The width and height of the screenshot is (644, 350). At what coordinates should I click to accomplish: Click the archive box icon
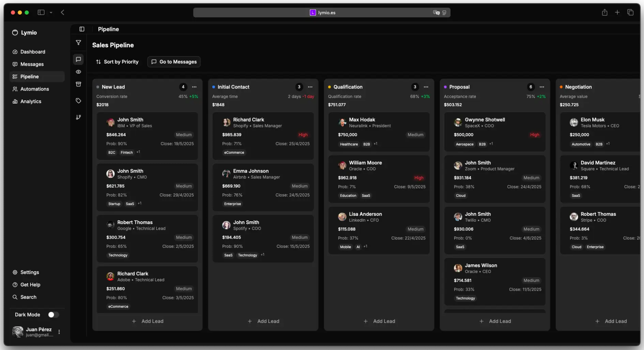(78, 84)
